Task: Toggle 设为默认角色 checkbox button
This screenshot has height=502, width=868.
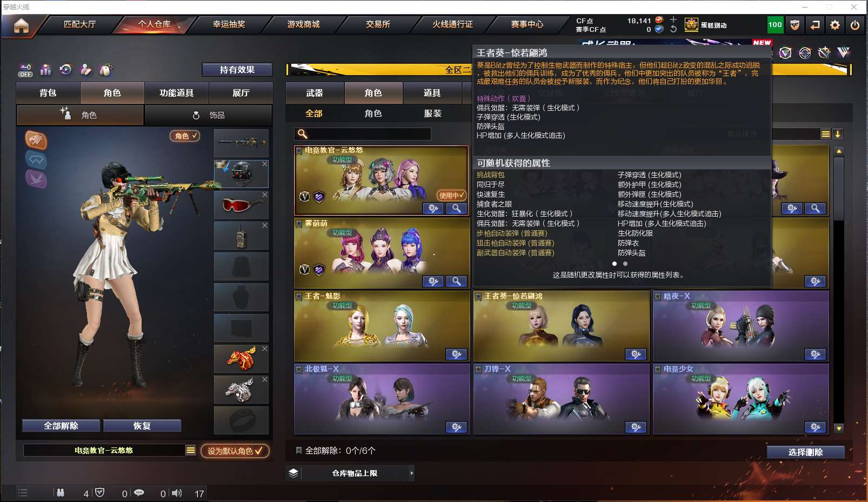Action: point(235,451)
